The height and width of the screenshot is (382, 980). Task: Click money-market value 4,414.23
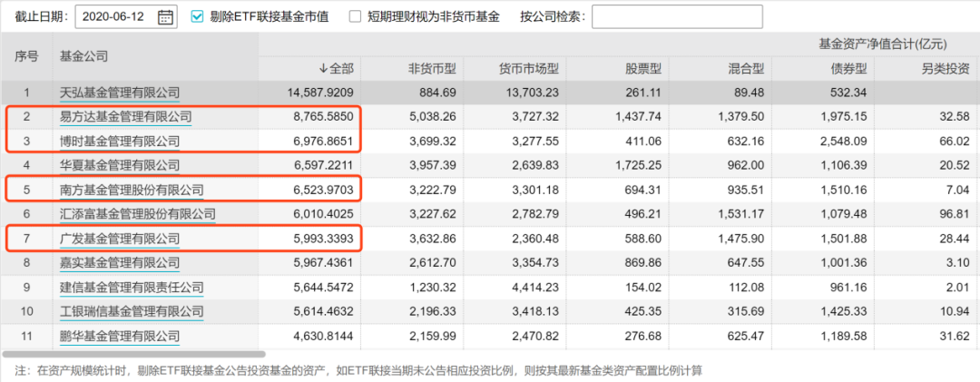[537, 287]
